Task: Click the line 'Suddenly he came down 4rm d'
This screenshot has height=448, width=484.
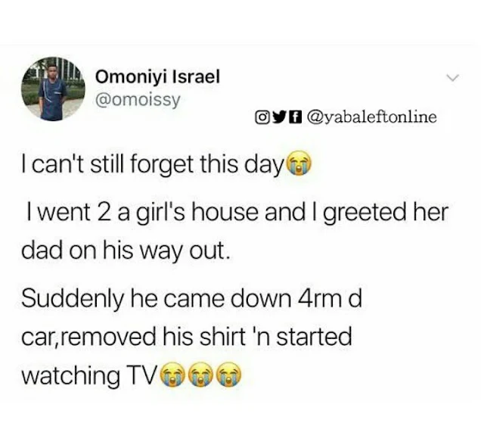Action: pos(191,299)
